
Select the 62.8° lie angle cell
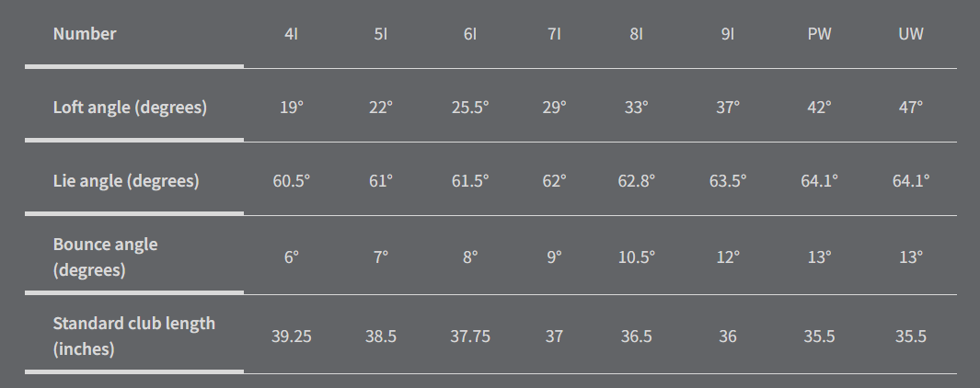pos(636,180)
